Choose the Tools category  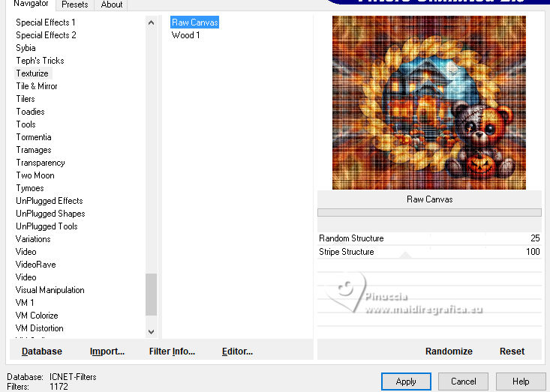click(26, 124)
